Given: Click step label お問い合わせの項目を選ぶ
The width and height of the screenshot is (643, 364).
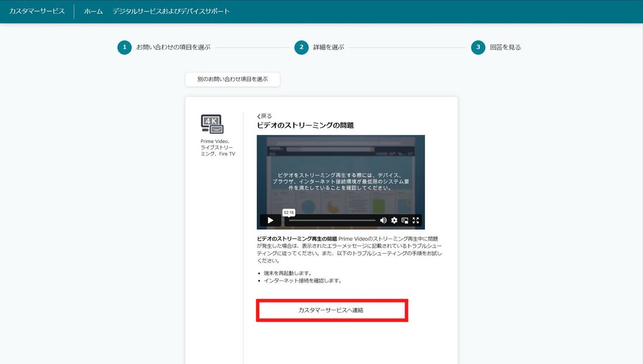Looking at the screenshot, I should pyautogui.click(x=173, y=47).
